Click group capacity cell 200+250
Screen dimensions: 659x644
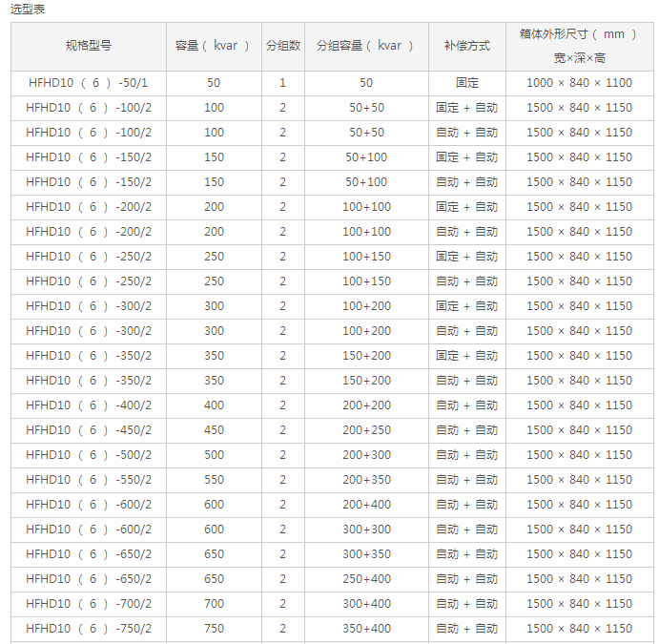366,430
